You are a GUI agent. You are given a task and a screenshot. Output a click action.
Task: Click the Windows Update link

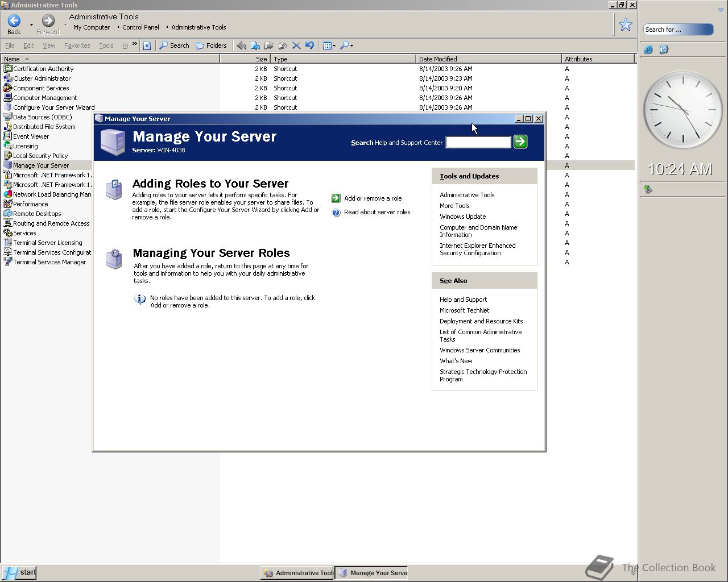click(x=462, y=217)
